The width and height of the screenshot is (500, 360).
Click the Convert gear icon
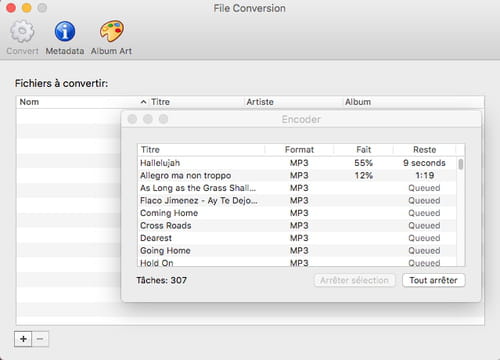click(22, 31)
